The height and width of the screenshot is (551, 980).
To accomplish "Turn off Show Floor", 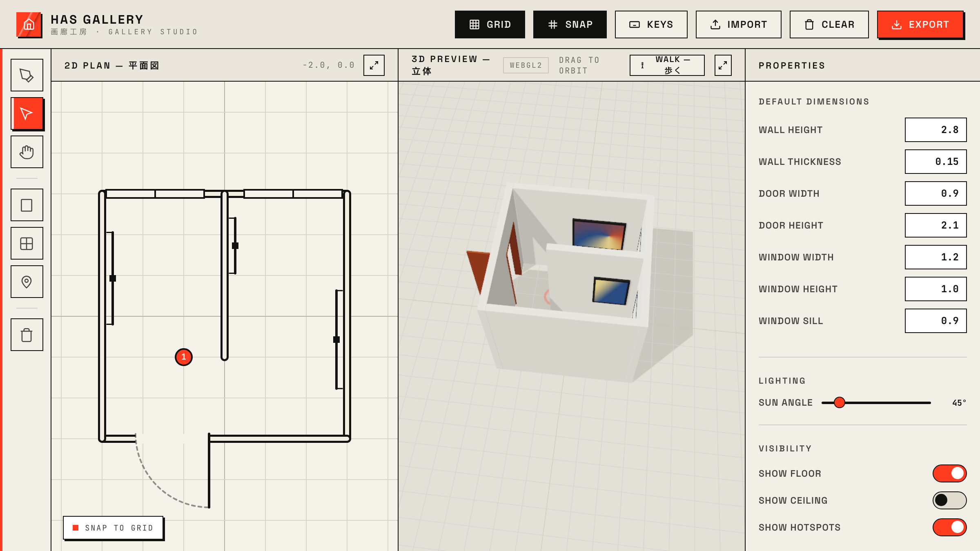I will tap(950, 473).
